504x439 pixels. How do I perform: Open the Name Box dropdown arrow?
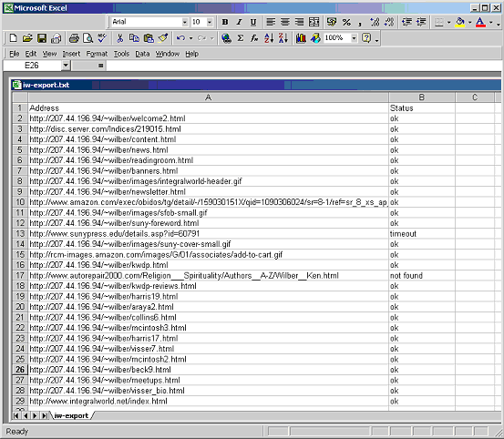(x=66, y=66)
